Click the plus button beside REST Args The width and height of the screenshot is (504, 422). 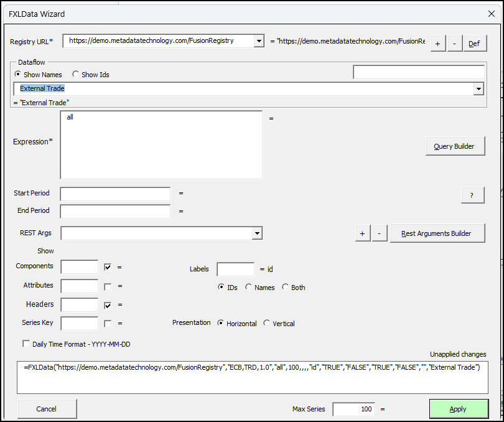tap(362, 233)
